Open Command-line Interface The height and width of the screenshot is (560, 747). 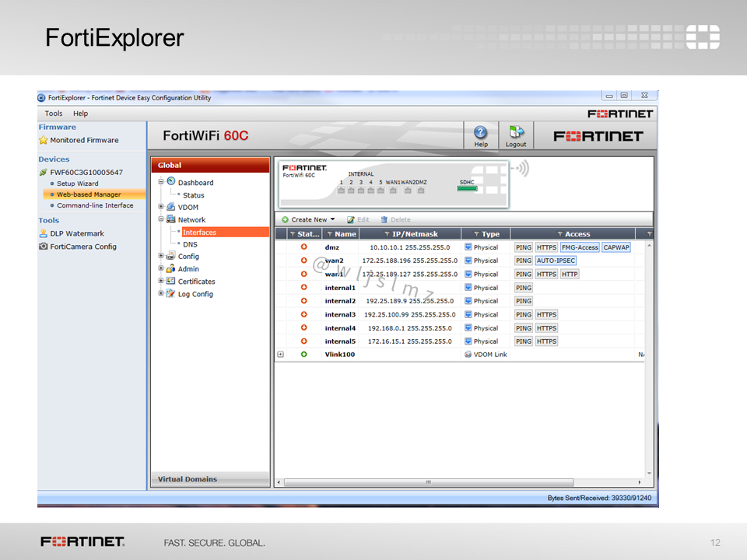[95, 205]
